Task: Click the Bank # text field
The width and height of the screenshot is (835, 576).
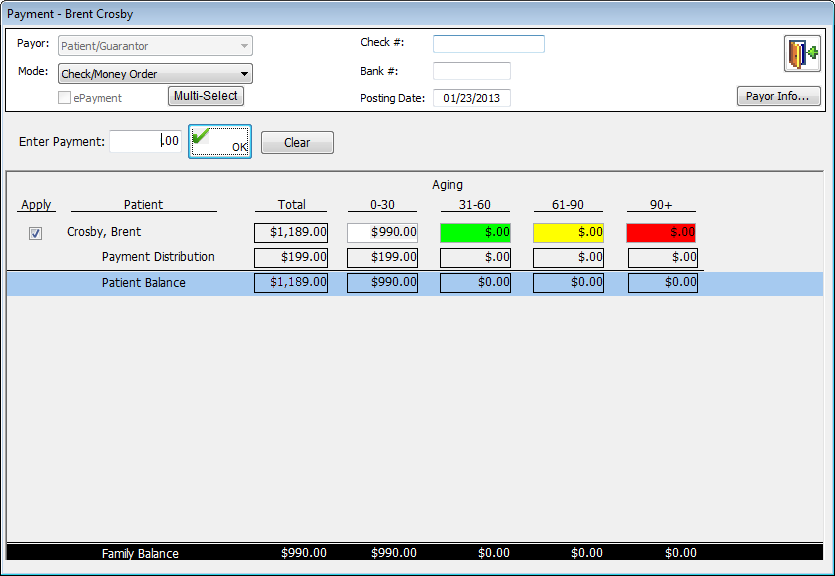Action: 471,71
